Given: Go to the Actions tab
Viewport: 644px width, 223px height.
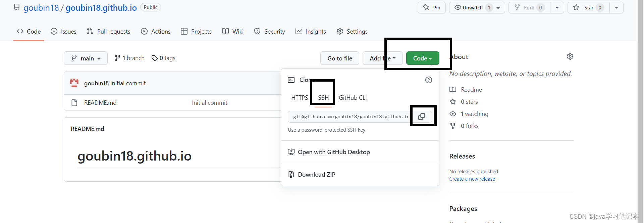Looking at the screenshot, I should (x=156, y=31).
